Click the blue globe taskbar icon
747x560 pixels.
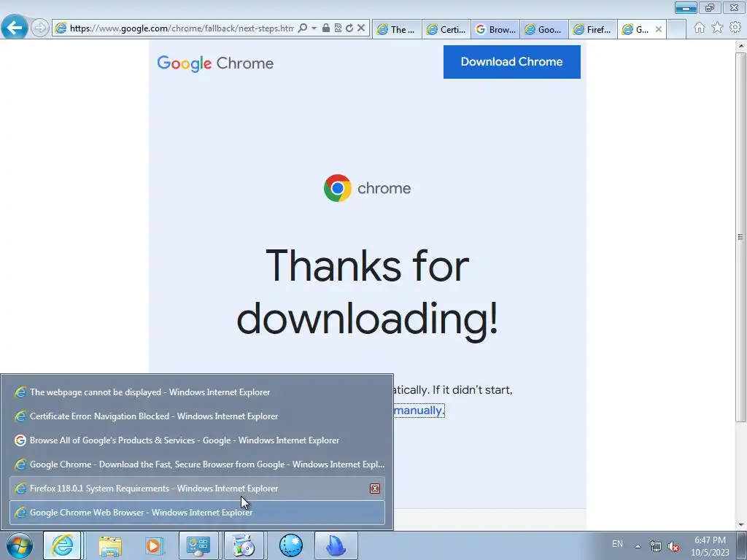point(290,545)
